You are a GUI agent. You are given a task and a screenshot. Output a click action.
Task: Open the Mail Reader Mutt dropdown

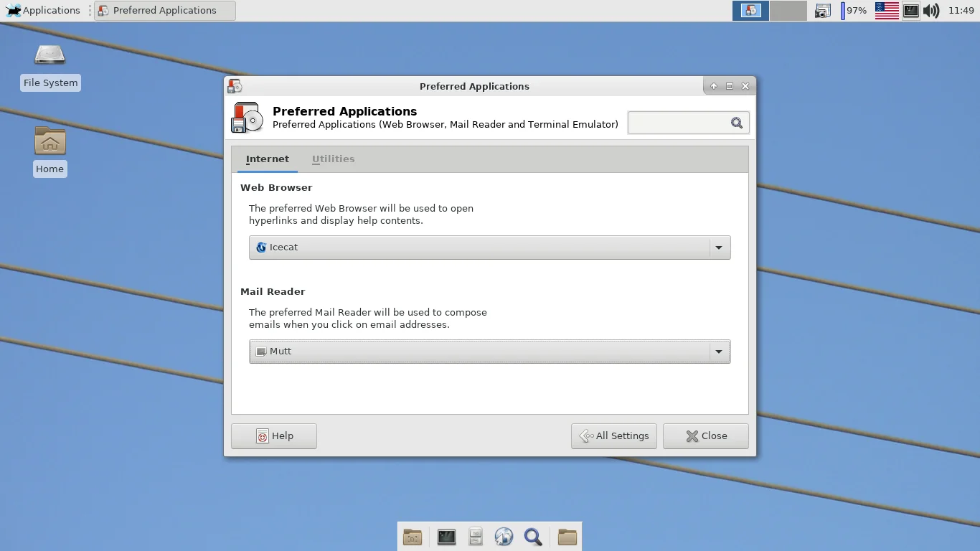point(490,352)
